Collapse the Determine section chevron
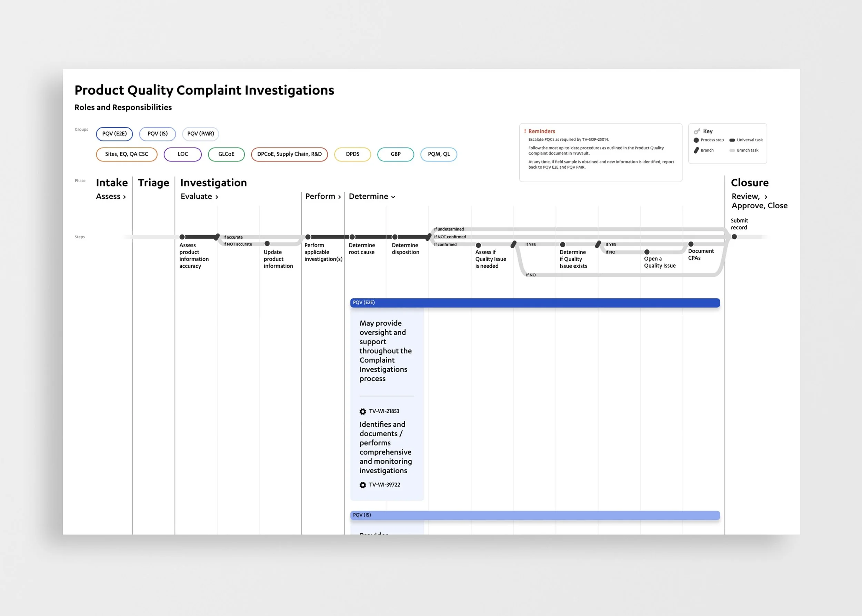The height and width of the screenshot is (616, 862). [393, 197]
